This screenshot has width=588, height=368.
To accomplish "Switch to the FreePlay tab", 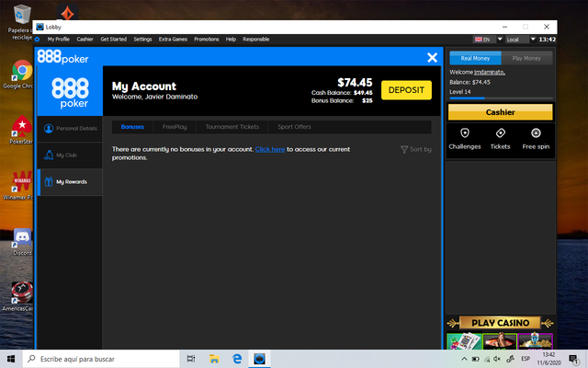I will point(175,127).
